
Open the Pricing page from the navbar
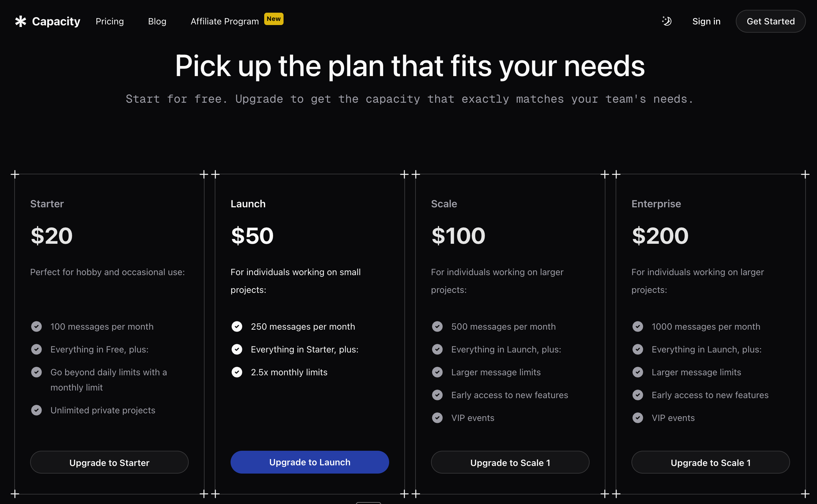click(109, 21)
